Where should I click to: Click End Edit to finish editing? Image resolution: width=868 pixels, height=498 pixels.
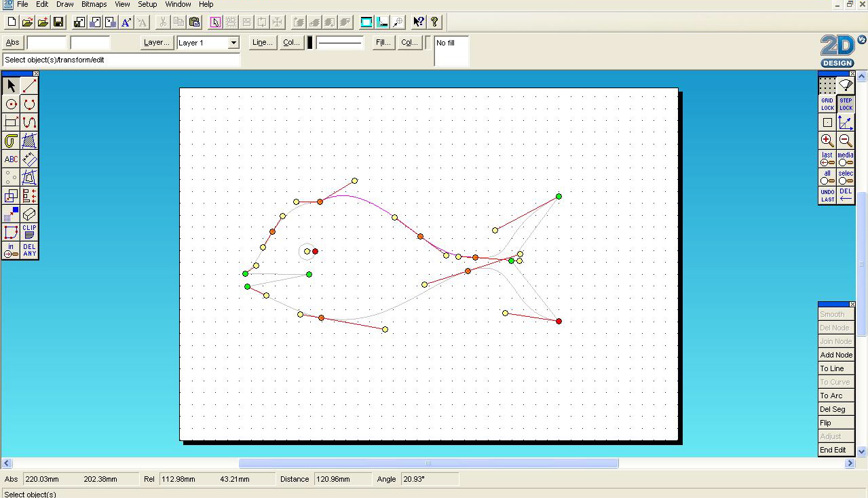tap(835, 450)
